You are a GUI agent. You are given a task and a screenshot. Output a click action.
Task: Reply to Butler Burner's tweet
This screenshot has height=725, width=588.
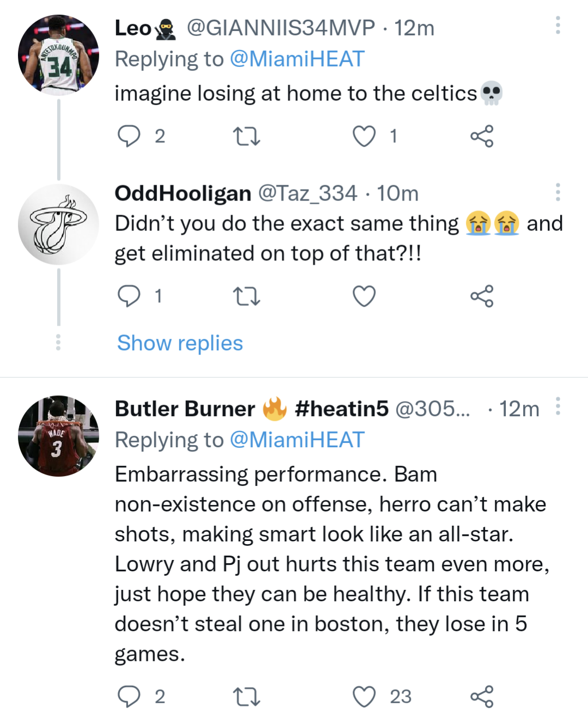129,696
